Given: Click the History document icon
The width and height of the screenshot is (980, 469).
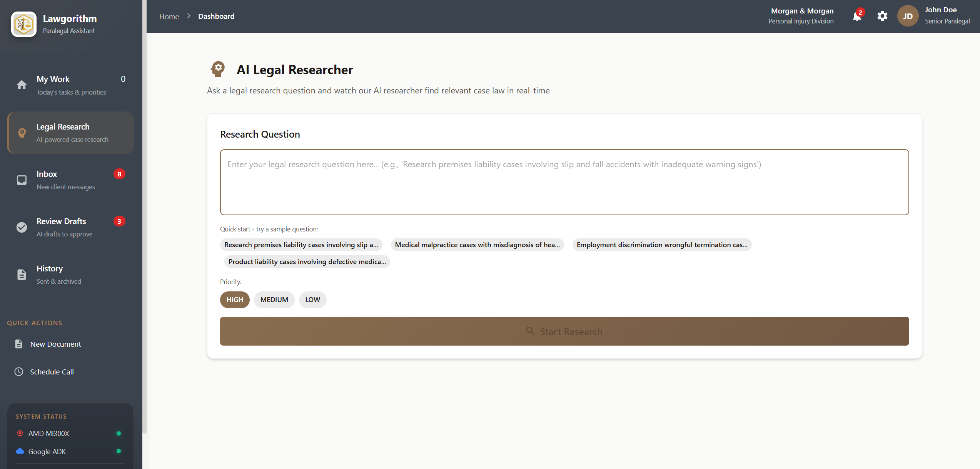Looking at the screenshot, I should 22,274.
